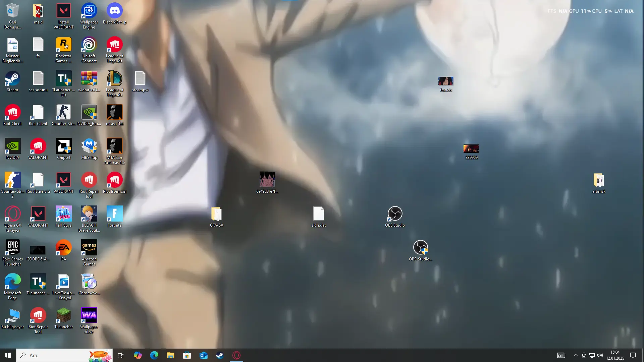Select the Microsoft Edge desktop shortcut
This screenshot has height=362, width=644.
point(12,287)
